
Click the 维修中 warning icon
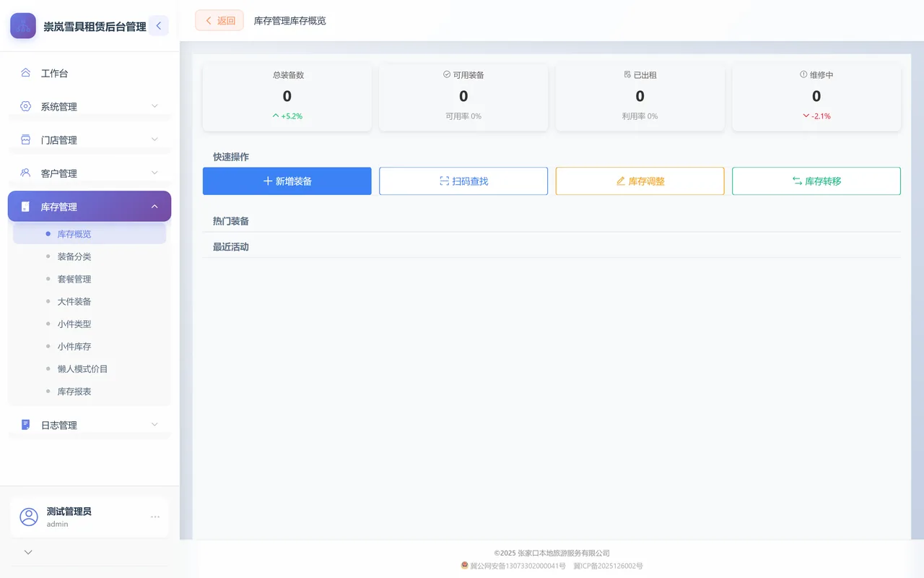803,74
